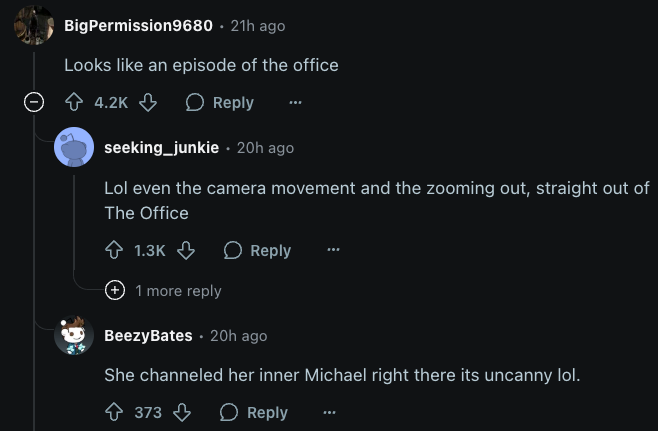This screenshot has height=431, width=658.
Task: Reply to BeezyBates's comment
Action: tap(254, 412)
